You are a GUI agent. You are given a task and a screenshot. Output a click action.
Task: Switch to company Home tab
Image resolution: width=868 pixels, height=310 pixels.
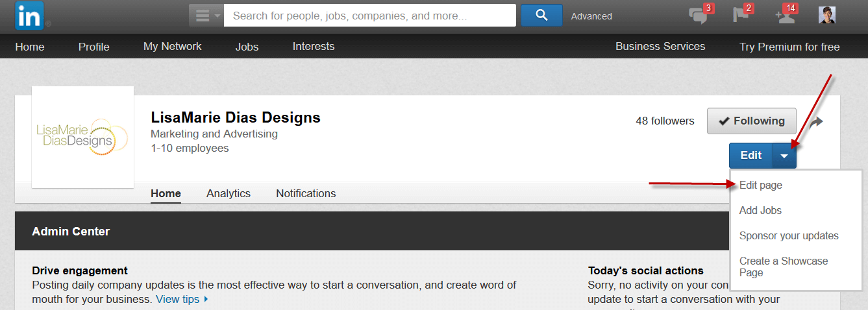coord(166,193)
